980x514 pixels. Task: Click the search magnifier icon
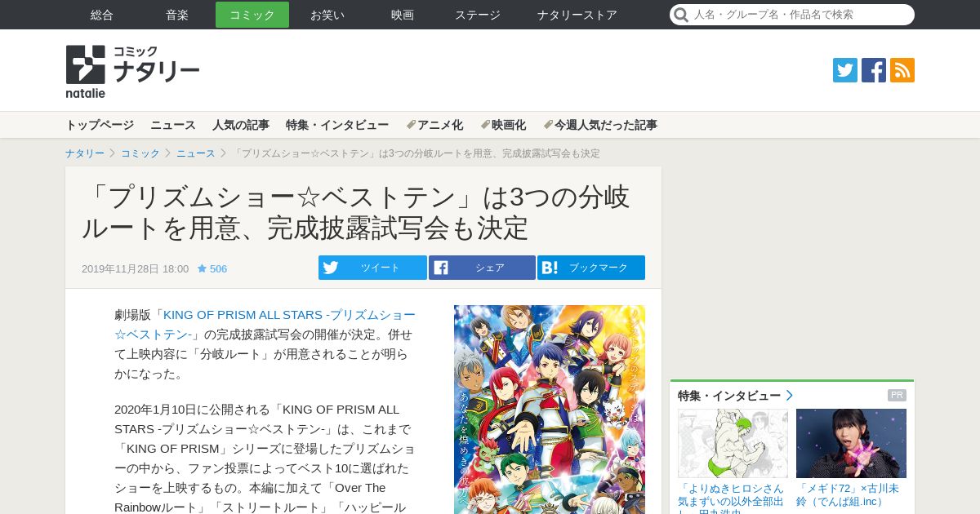(x=681, y=15)
